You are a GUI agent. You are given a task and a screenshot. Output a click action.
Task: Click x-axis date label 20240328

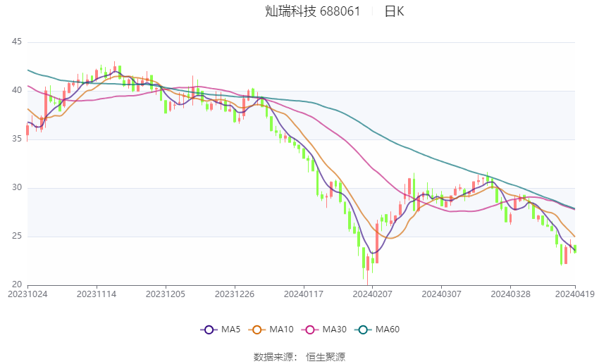(511, 294)
